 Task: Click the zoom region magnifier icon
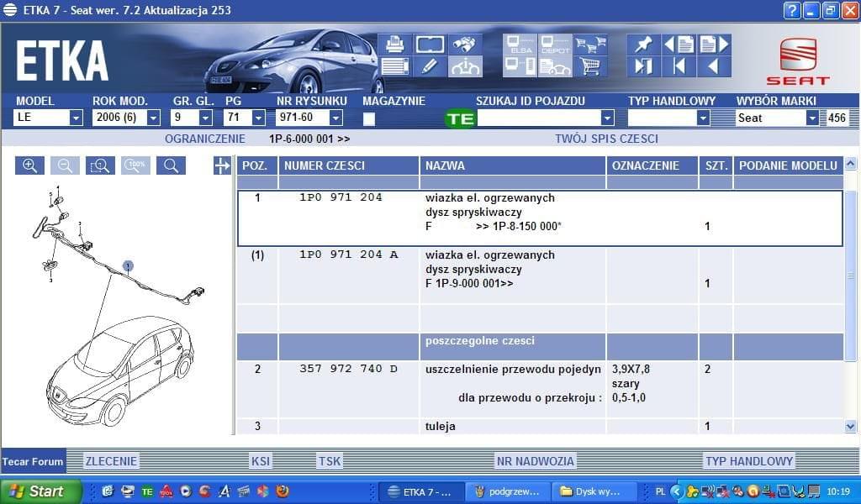100,165
